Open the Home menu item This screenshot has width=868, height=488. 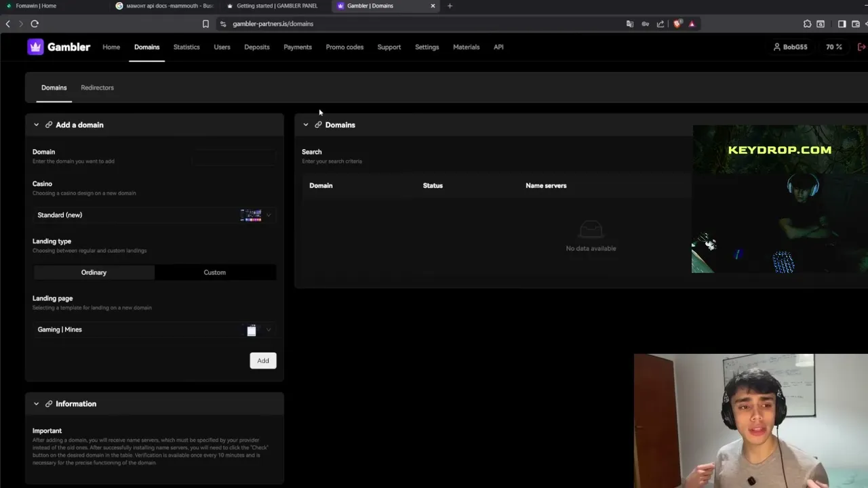(111, 47)
